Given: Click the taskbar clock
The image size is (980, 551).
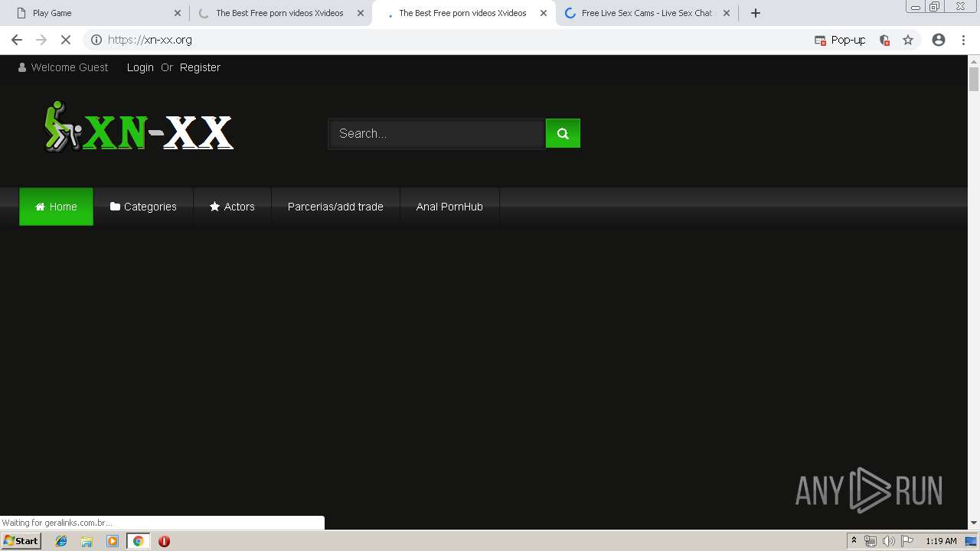Looking at the screenshot, I should [x=941, y=541].
